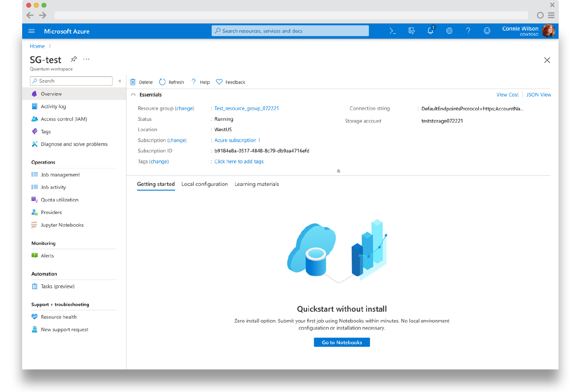
Task: Open portal settings gear
Action: [x=449, y=31]
